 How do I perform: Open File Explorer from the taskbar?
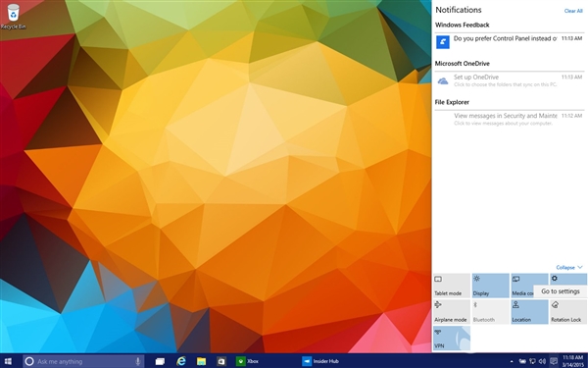(x=201, y=361)
